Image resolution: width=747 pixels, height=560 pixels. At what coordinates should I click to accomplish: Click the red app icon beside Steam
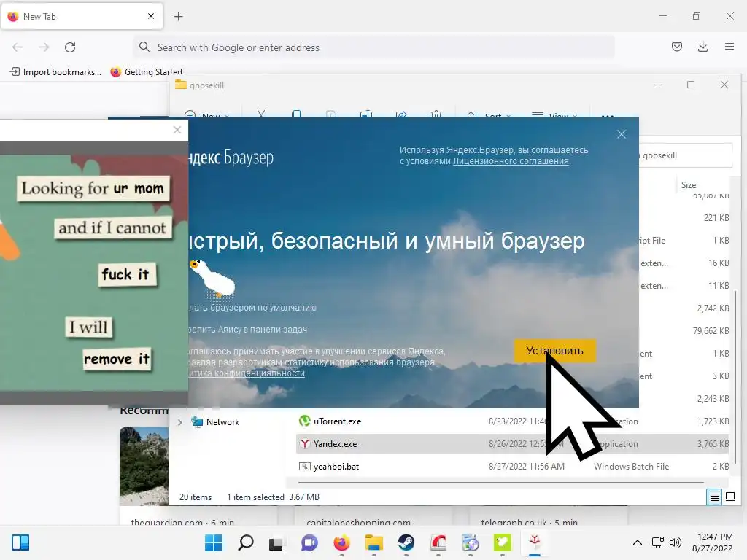pyautogui.click(x=438, y=542)
